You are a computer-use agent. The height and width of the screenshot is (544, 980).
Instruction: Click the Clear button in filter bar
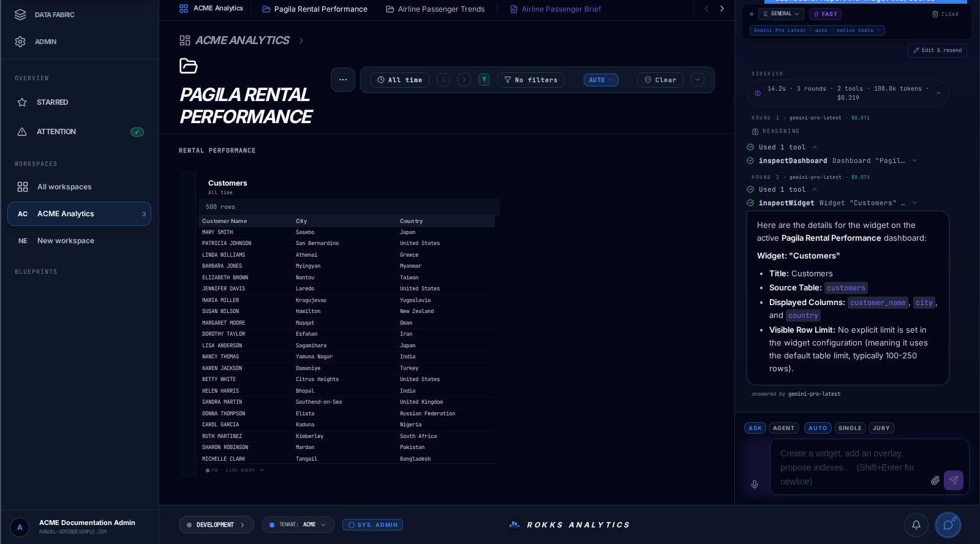point(660,80)
